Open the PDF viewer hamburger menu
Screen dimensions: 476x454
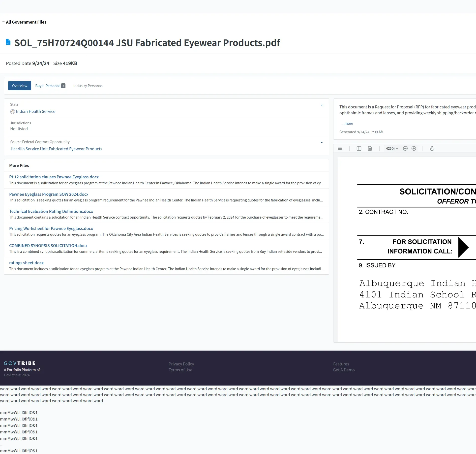click(x=340, y=148)
